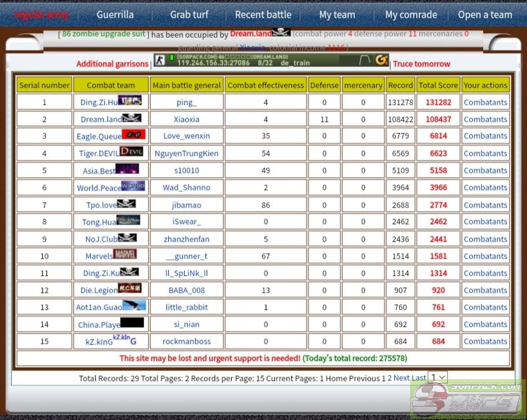Open main general NguyenTrungKien profile link

click(x=186, y=153)
